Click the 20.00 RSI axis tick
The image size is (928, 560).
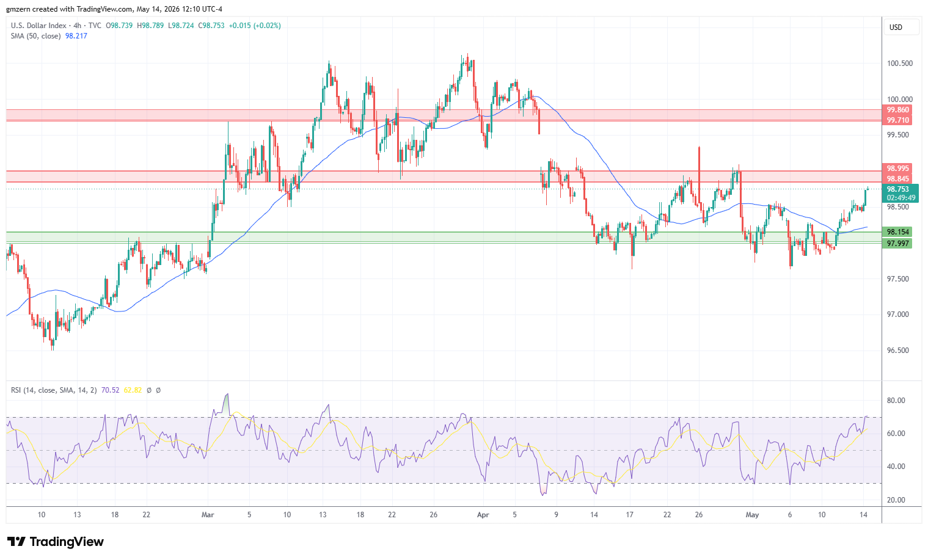(896, 500)
